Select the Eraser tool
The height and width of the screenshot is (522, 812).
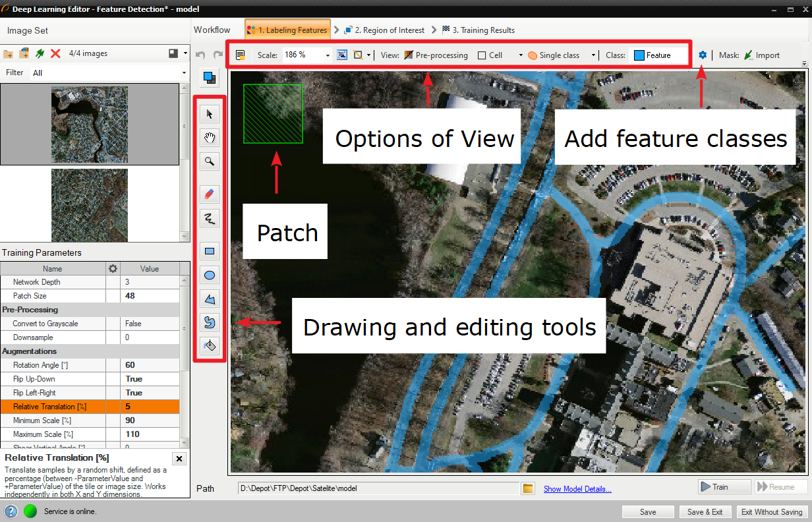coord(210,194)
